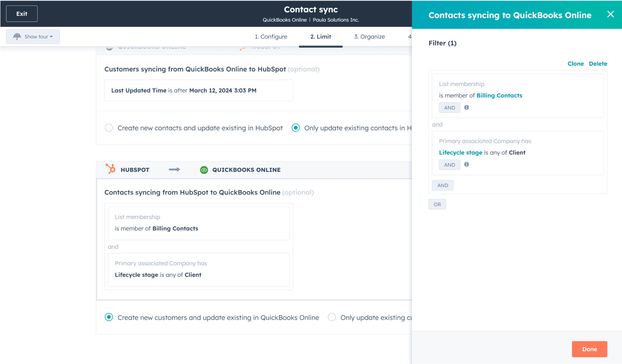The image size is (622, 364).
Task: Click the orange Done button
Action: 589,349
